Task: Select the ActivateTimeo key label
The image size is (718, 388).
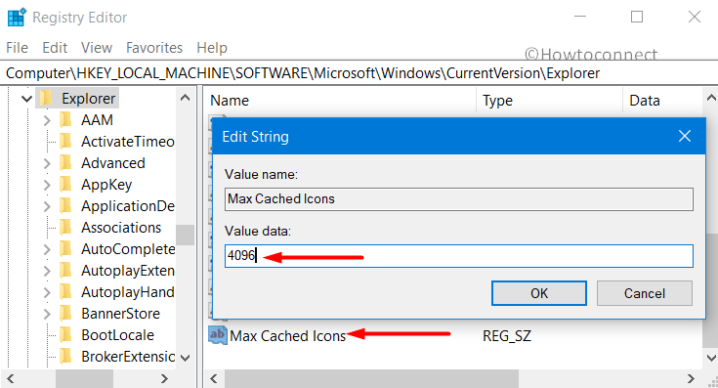Action: (x=128, y=142)
